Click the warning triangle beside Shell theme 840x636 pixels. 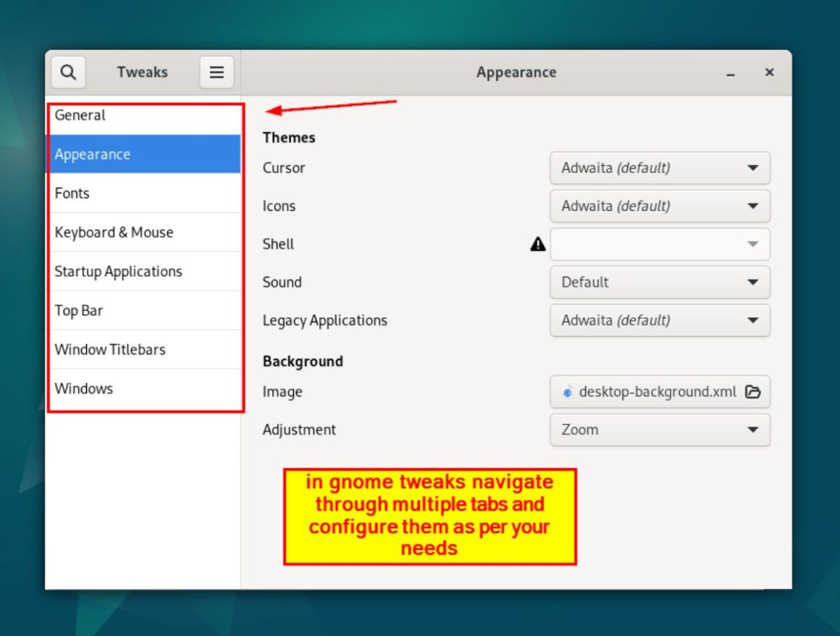point(537,244)
